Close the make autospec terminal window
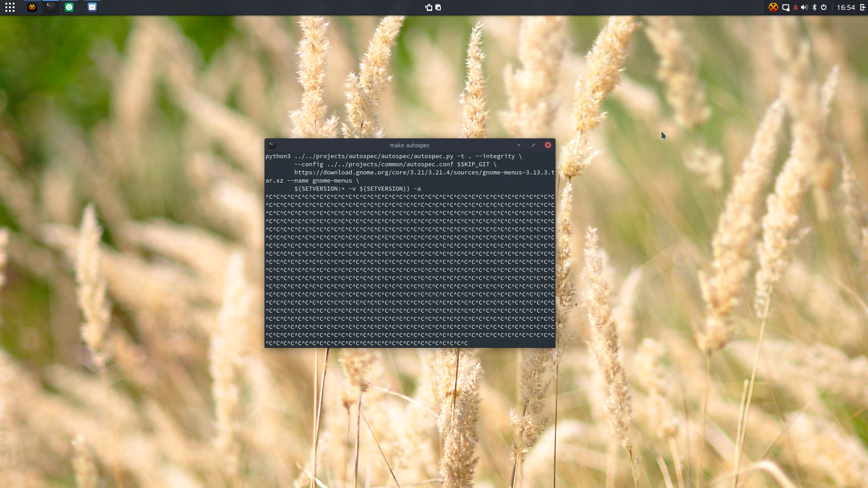Screen dimensions: 868x488 point(548,145)
